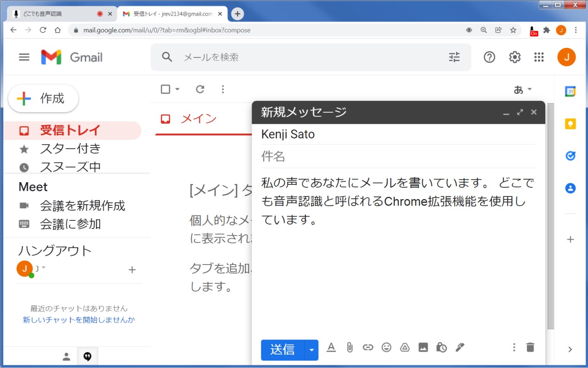Screen dimensions: 588x368
Task: Open the Hangouts status dropdown next to J
Action: (x=44, y=268)
